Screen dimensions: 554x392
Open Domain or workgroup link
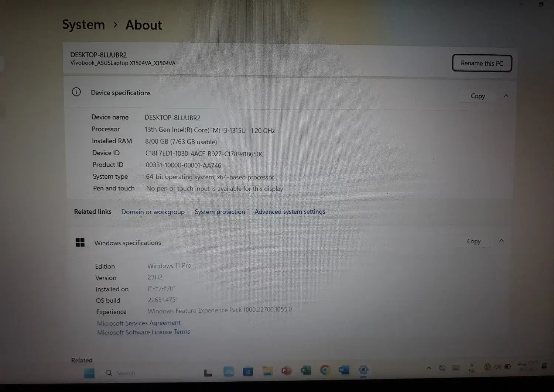pos(153,212)
